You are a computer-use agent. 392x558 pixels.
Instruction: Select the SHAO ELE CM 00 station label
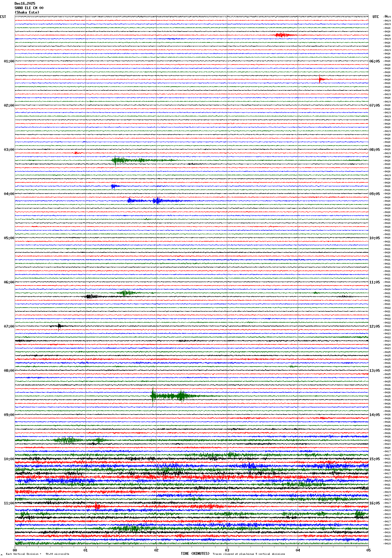pyautogui.click(x=29, y=8)
